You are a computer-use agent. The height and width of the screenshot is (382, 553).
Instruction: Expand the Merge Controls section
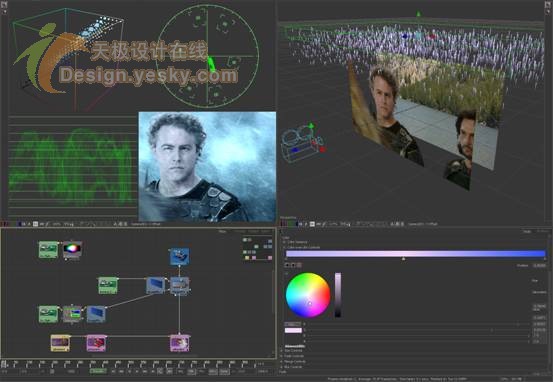pyautogui.click(x=293, y=362)
